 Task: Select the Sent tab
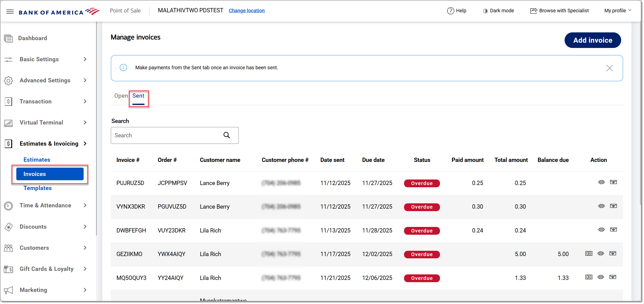pos(138,96)
